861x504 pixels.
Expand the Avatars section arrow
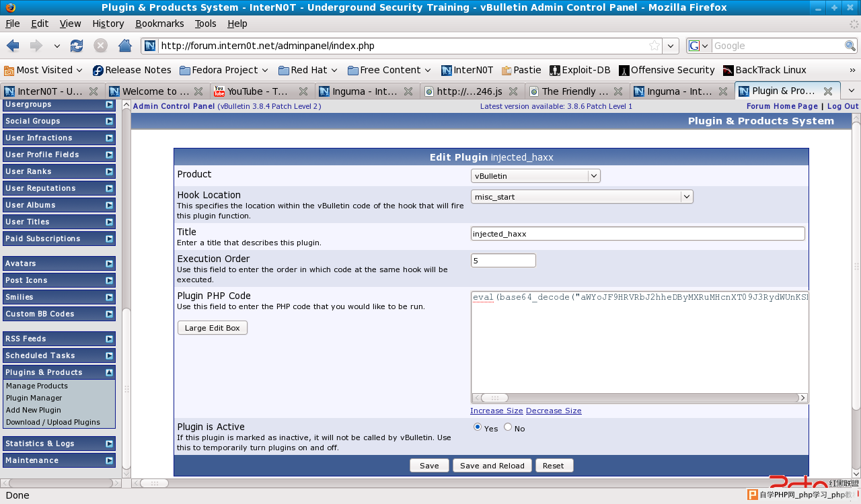[x=109, y=263]
